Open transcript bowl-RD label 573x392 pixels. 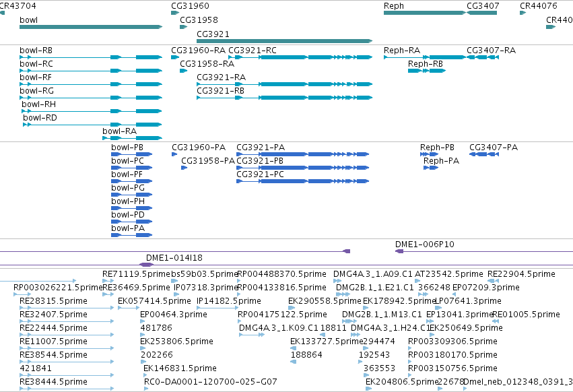[x=40, y=118]
